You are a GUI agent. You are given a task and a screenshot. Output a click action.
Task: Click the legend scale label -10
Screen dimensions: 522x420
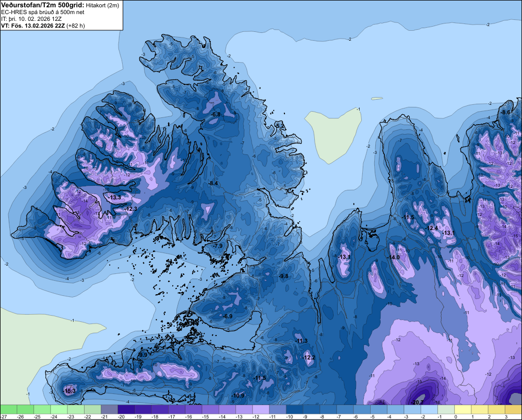(289, 417)
